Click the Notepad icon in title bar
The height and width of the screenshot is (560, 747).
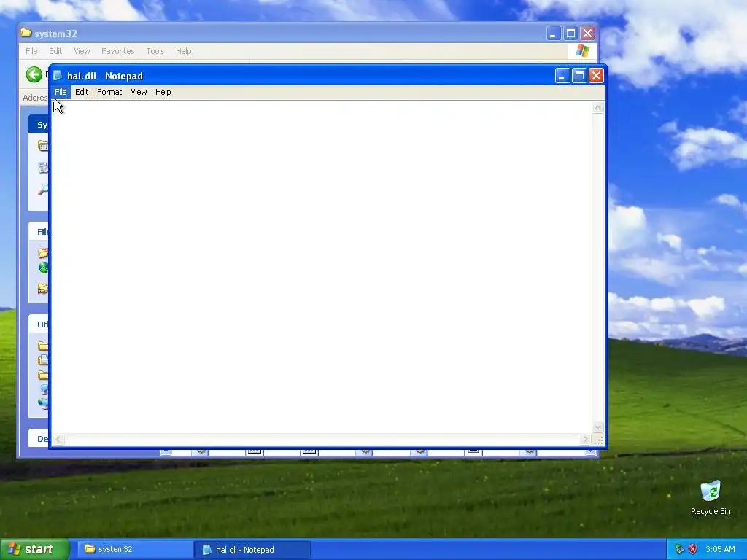click(x=58, y=76)
